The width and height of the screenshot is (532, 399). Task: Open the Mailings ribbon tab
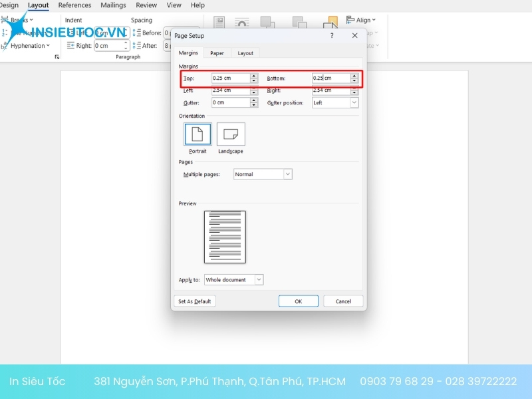pyautogui.click(x=113, y=5)
